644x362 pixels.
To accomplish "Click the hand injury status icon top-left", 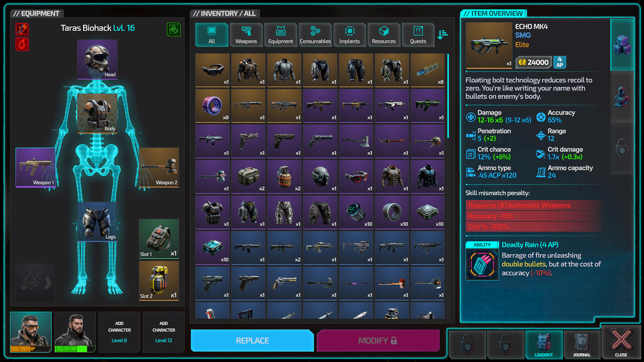I will (22, 29).
